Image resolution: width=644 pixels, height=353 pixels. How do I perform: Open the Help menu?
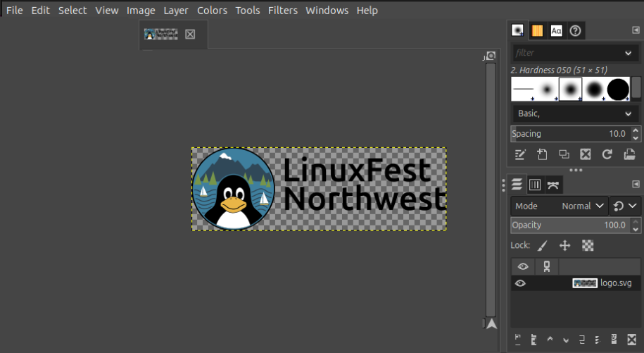367,11
